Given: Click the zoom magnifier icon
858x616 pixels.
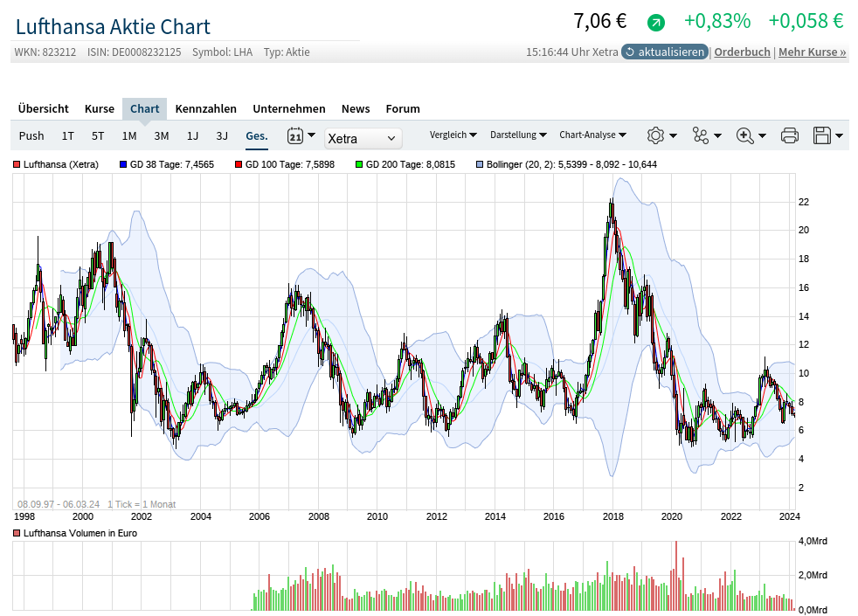Looking at the screenshot, I should [x=744, y=135].
